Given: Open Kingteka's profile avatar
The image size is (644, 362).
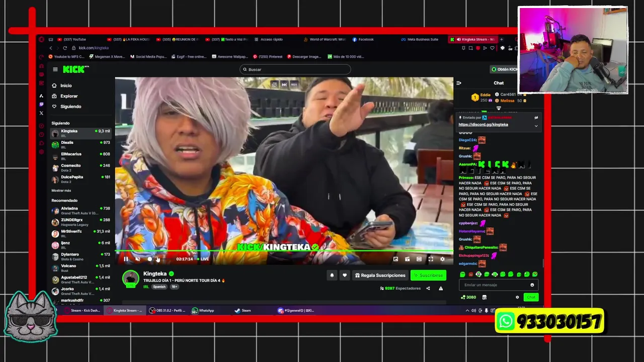Looking at the screenshot, I should pyautogui.click(x=131, y=279).
